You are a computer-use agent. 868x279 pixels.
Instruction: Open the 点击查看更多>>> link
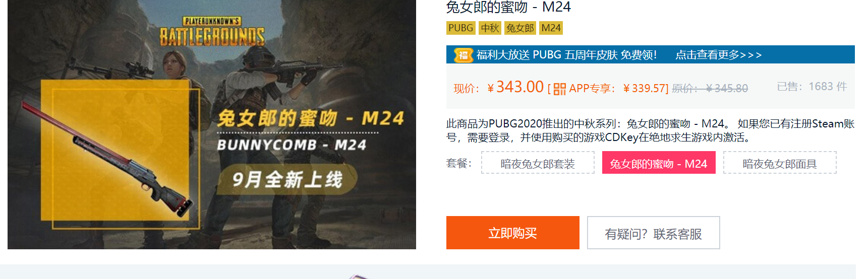(x=719, y=55)
